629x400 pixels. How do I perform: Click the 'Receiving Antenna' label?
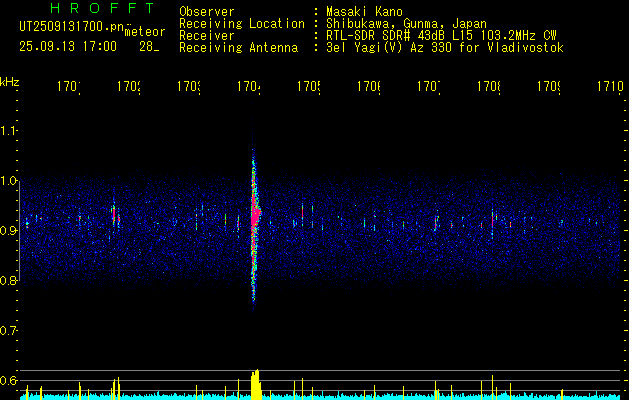[238, 48]
